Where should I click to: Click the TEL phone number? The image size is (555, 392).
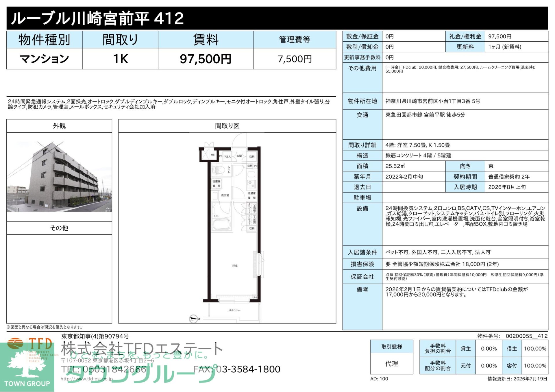pyautogui.click(x=104, y=369)
